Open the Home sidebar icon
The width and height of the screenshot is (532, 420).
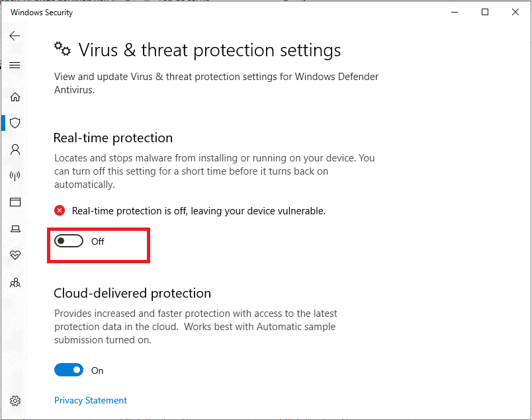[15, 97]
